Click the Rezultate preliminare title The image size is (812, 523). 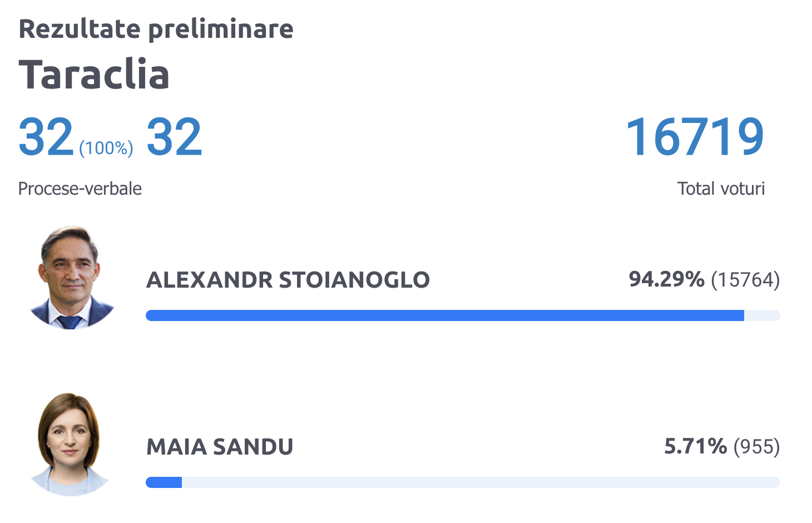(x=156, y=29)
